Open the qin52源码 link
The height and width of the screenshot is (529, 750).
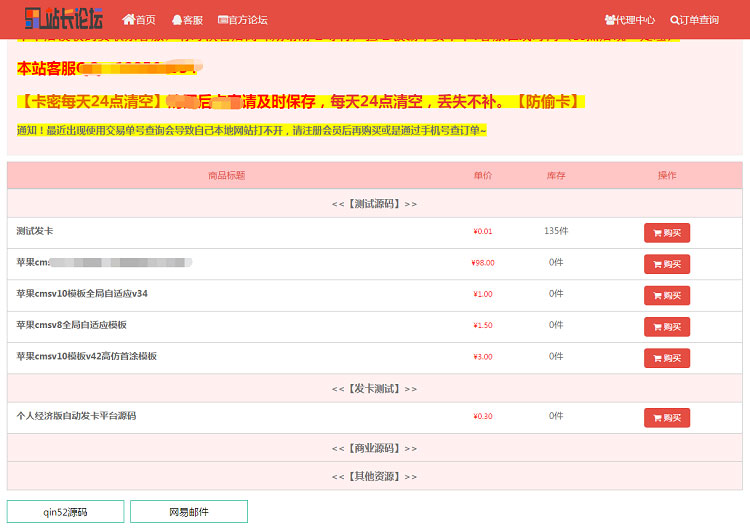point(65,512)
